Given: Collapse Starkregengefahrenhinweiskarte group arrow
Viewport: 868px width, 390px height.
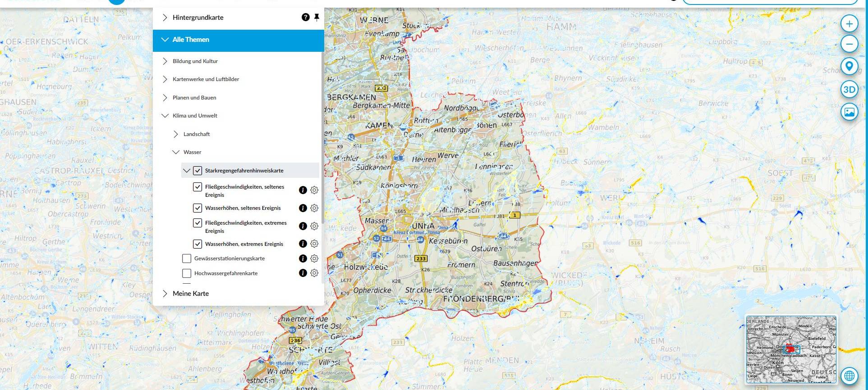Looking at the screenshot, I should click(x=187, y=171).
